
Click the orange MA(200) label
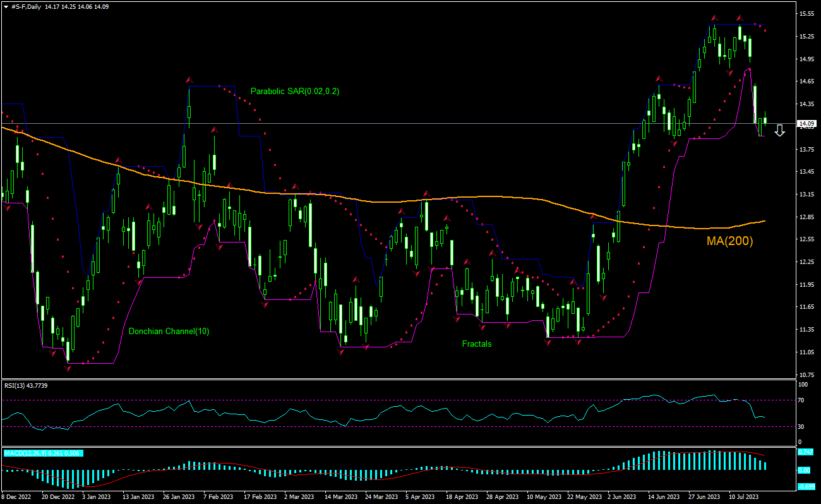click(731, 241)
